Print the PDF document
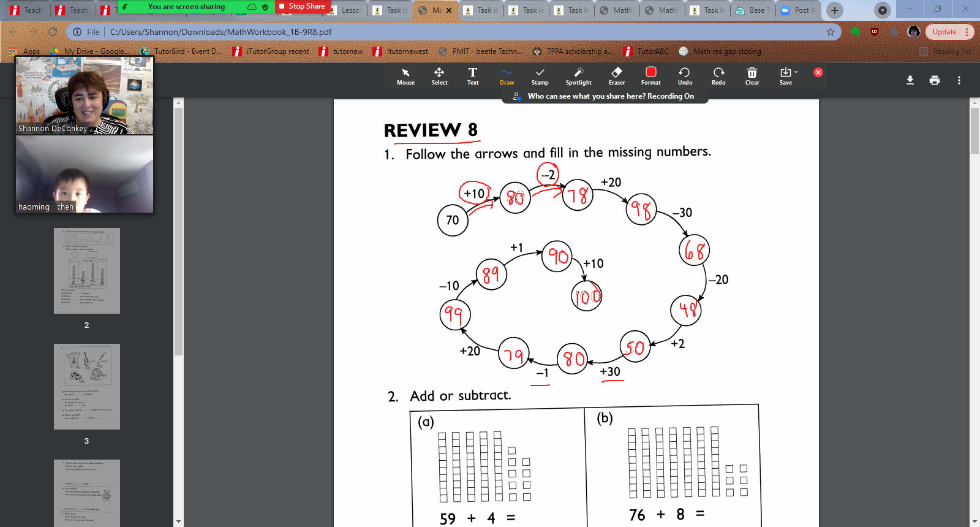980x527 pixels. [935, 80]
